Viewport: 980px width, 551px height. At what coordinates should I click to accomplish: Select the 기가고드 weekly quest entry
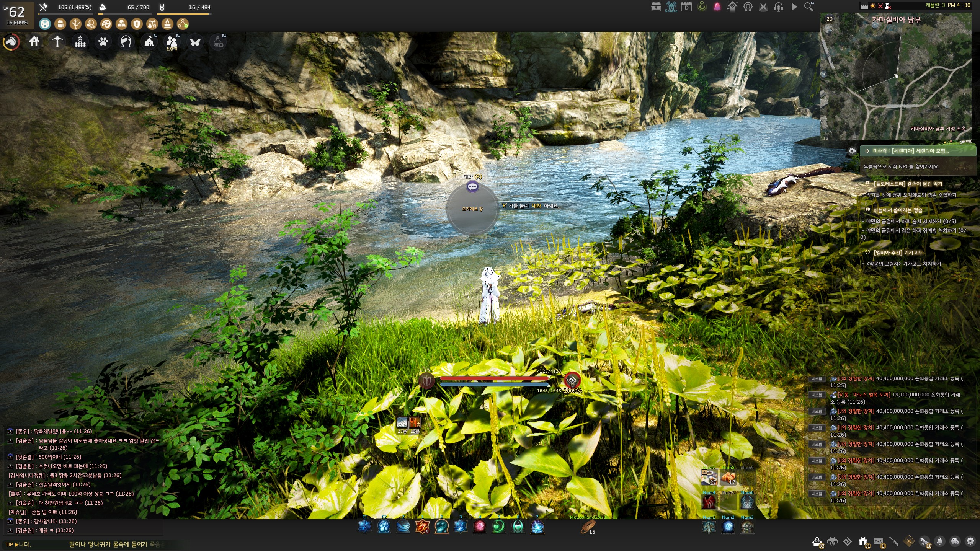coord(898,253)
